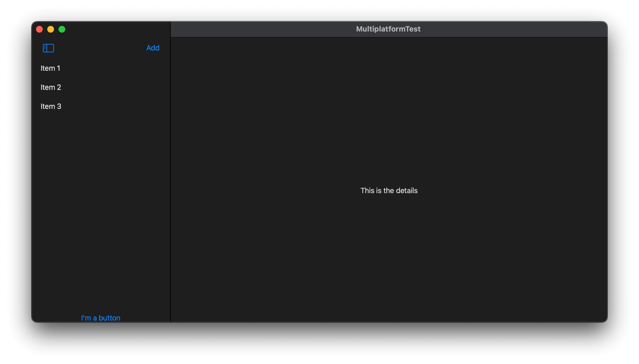Toggle the sidebar with the panel icon
The width and height of the screenshot is (639, 364).
pos(48,48)
